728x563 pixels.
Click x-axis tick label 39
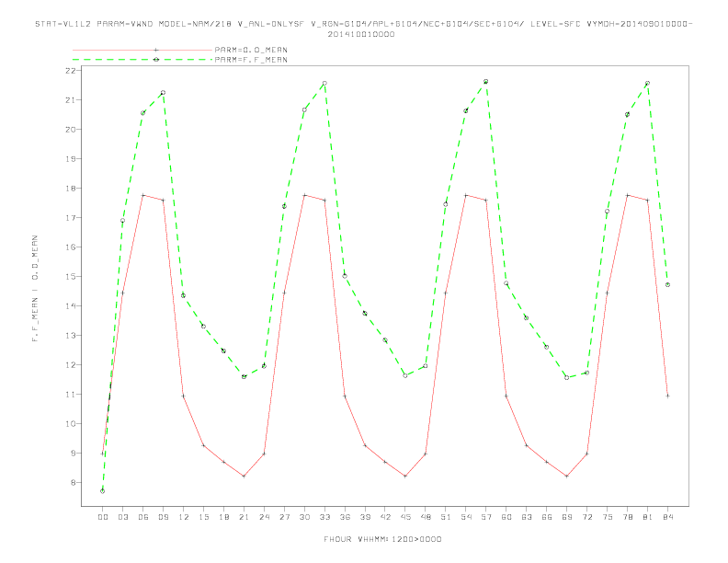(365, 517)
